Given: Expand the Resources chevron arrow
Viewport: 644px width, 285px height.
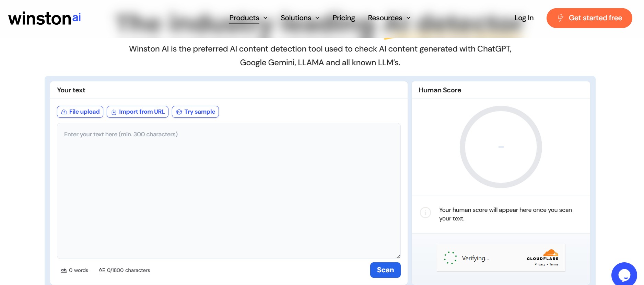Looking at the screenshot, I should tap(408, 18).
